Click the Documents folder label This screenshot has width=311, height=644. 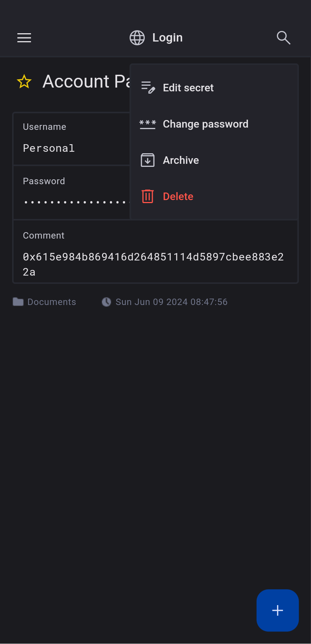(x=52, y=302)
